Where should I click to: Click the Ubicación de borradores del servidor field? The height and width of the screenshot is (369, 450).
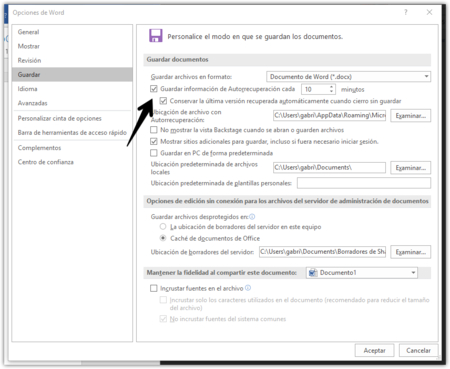[322, 252]
